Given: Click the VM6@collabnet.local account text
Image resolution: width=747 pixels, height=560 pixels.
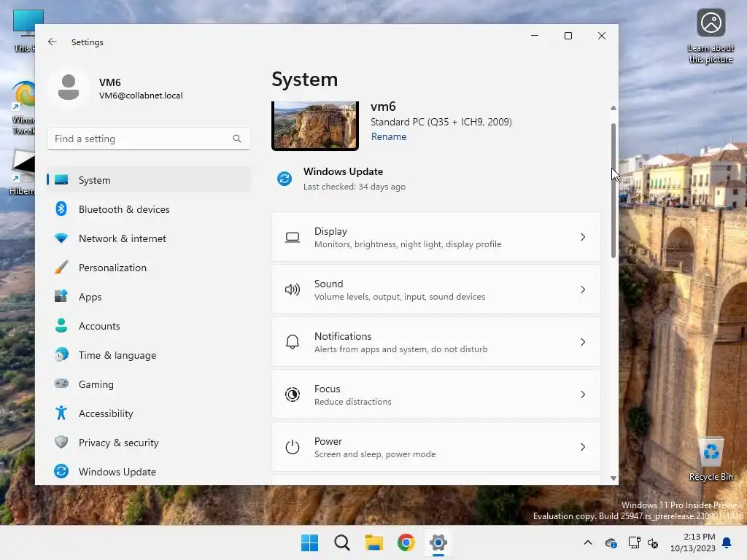Looking at the screenshot, I should click(x=141, y=96).
